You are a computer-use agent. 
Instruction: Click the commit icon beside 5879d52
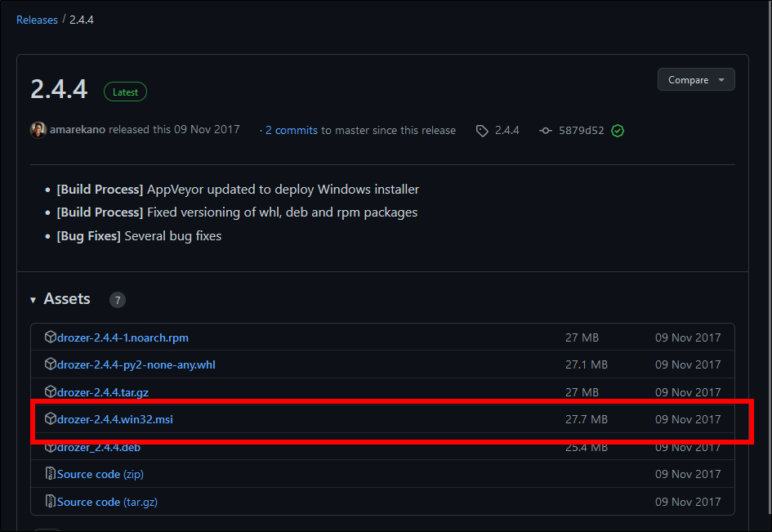pos(545,131)
